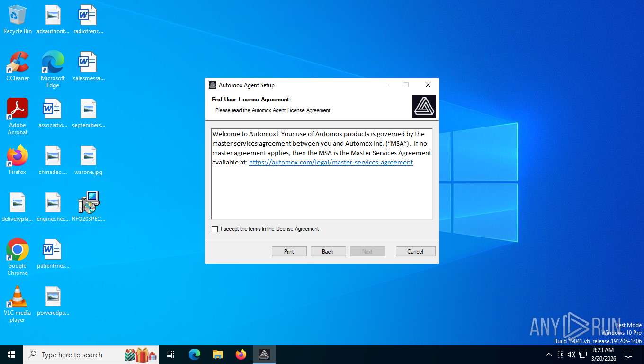The image size is (644, 364).
Task: Click inside the license agreement text box
Action: [x=322, y=174]
